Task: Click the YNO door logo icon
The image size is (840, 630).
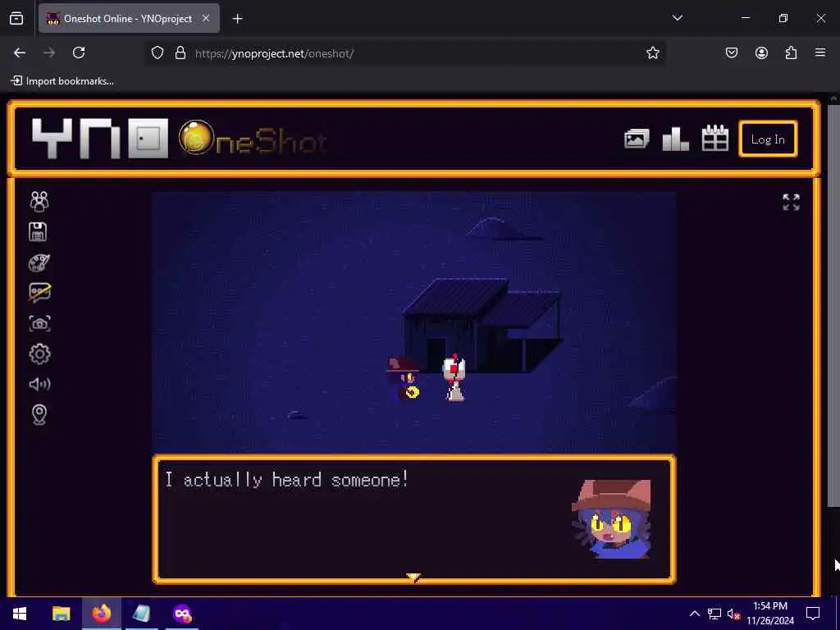Action: click(148, 139)
